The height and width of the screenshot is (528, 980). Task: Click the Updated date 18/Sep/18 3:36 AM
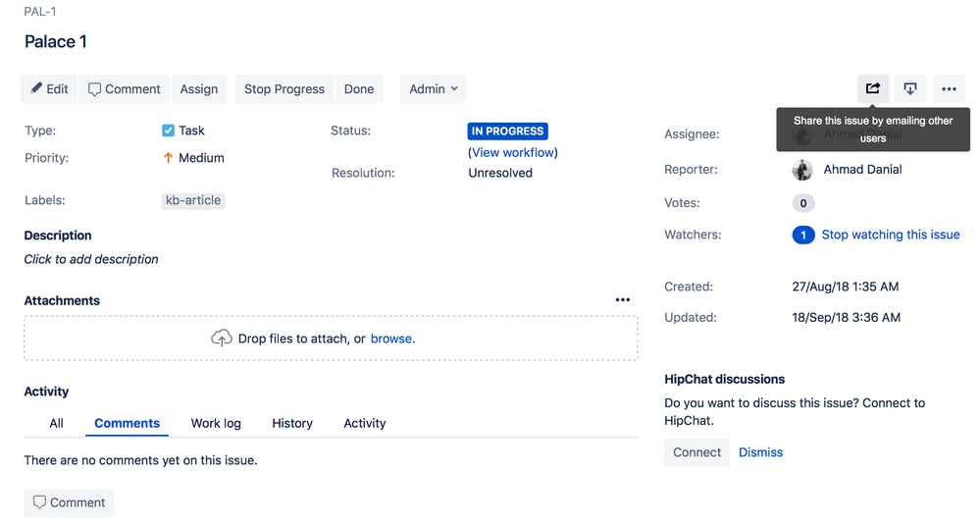pos(846,317)
